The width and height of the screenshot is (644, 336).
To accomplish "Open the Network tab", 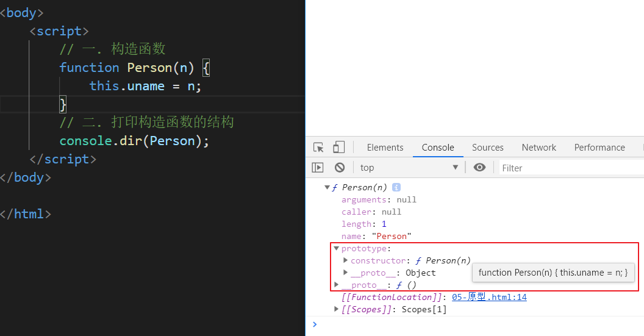I will pyautogui.click(x=539, y=148).
